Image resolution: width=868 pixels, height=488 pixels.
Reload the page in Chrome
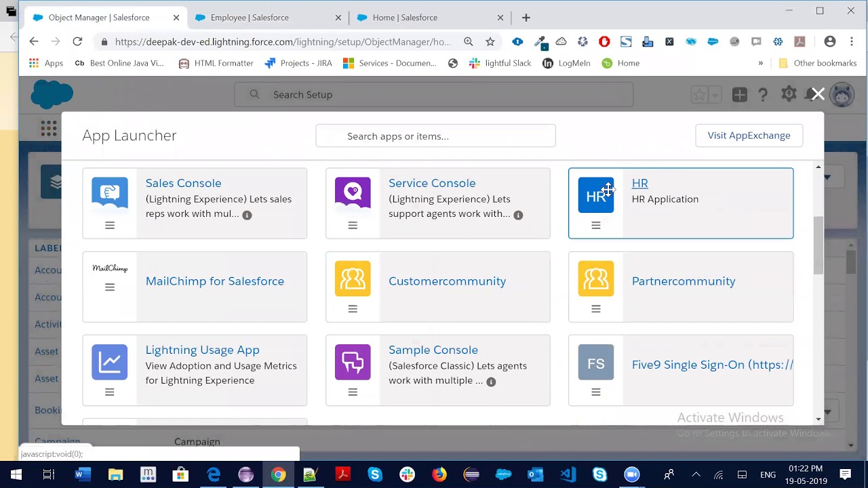[77, 41]
